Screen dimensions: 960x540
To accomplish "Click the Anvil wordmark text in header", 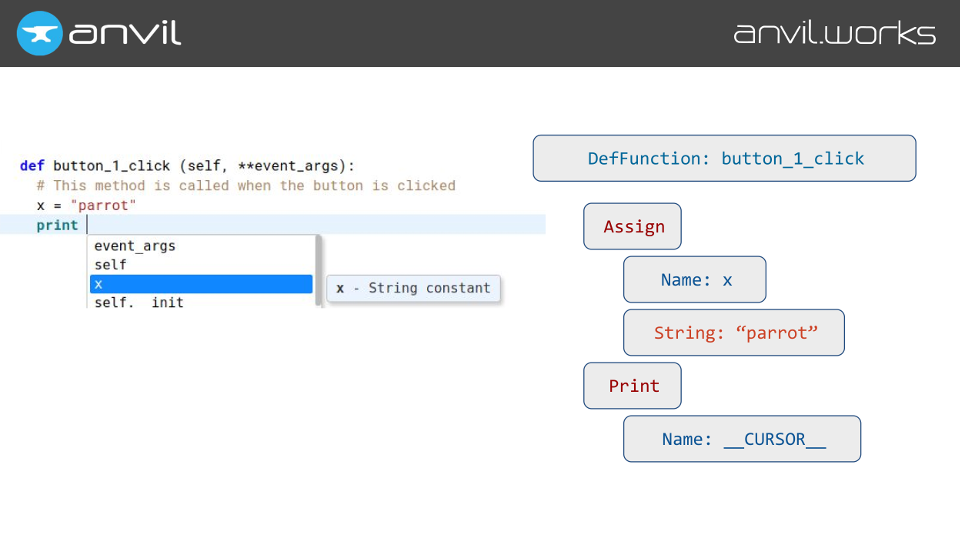I will pyautogui.click(x=126, y=33).
